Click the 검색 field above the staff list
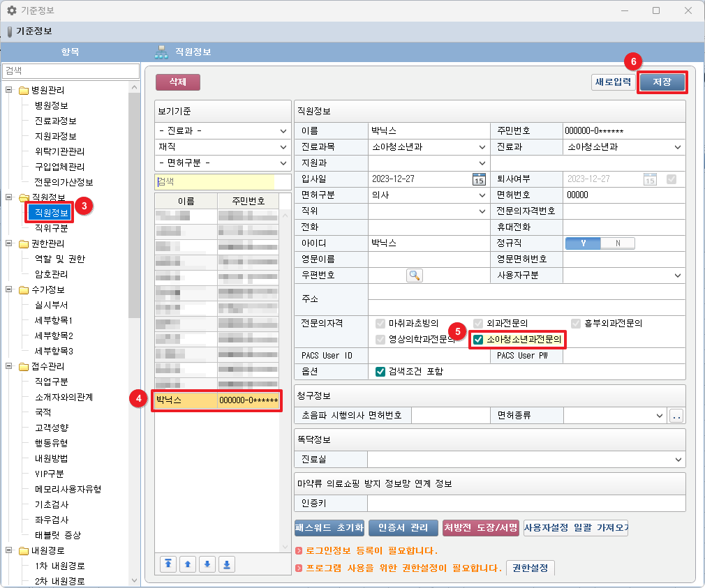The width and height of the screenshot is (705, 588). click(x=215, y=181)
